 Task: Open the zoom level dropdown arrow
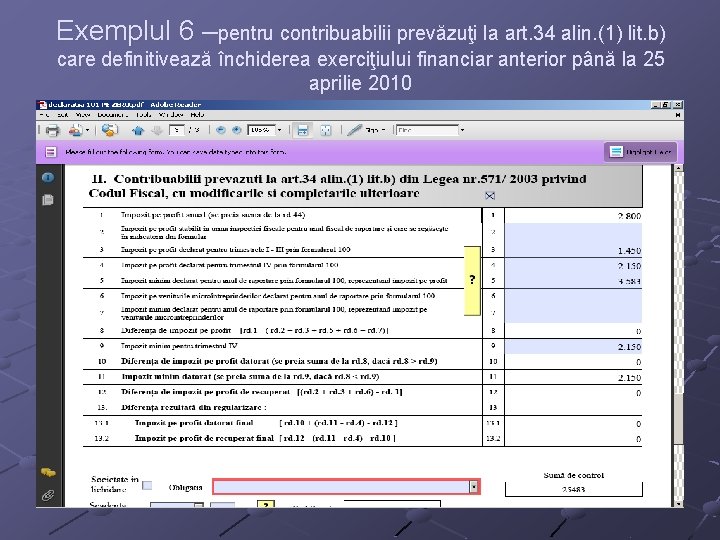point(279,130)
